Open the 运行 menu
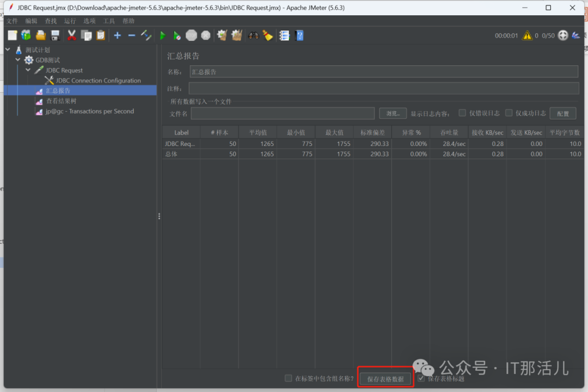This screenshot has height=392, width=588. point(70,21)
